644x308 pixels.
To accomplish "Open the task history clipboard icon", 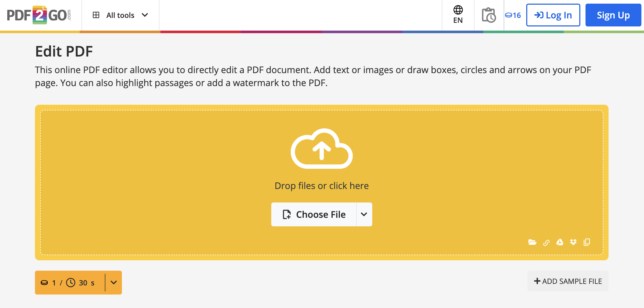I will click(x=489, y=15).
